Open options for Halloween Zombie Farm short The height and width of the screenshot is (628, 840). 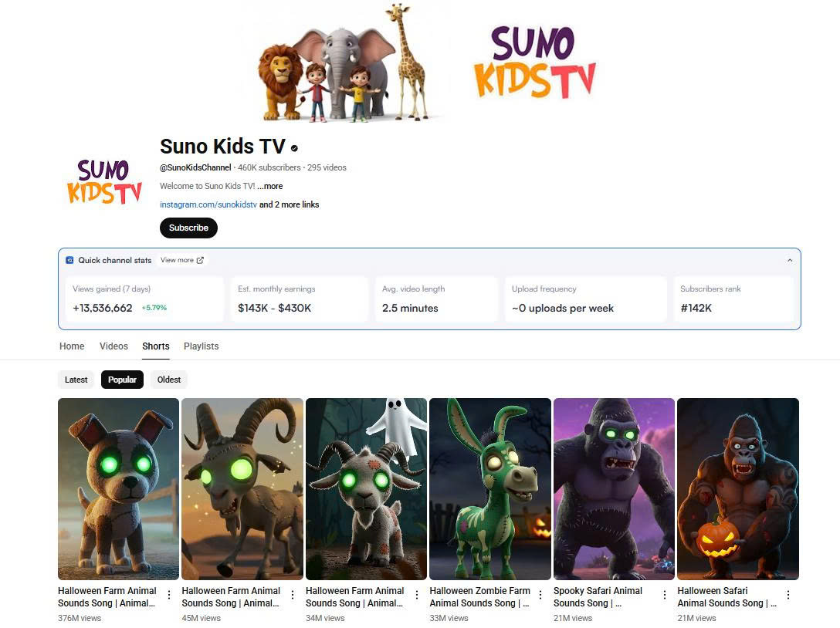click(540, 595)
